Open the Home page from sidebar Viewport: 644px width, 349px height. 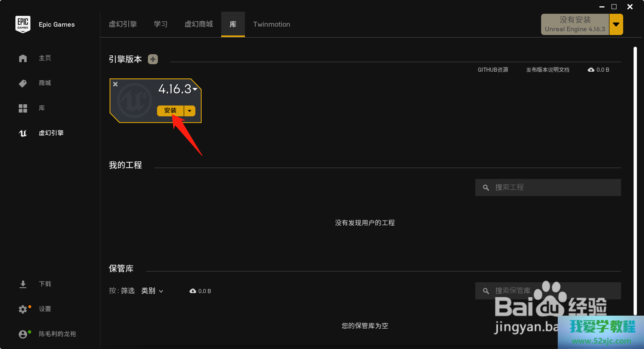[x=23, y=58]
